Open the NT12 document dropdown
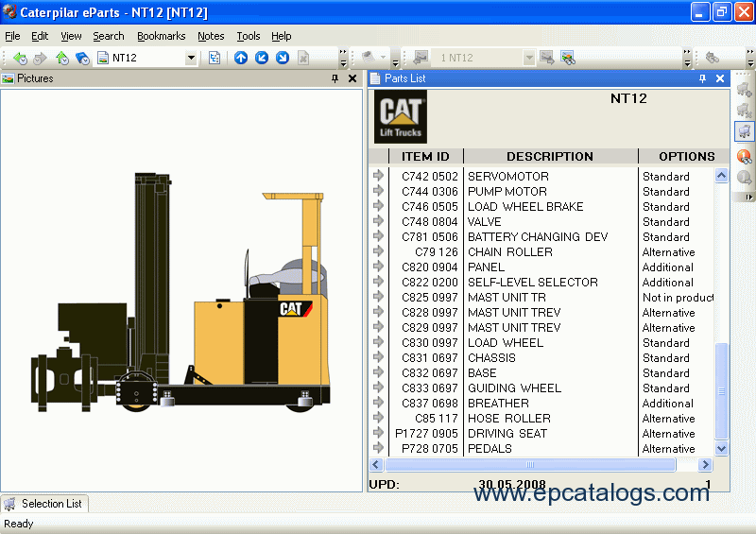Viewport: 756px width, 534px height. (191, 58)
